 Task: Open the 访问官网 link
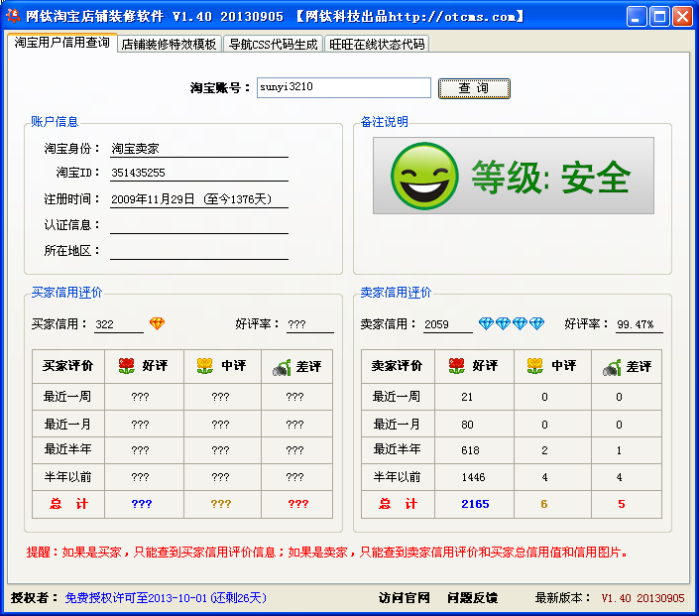tap(404, 598)
